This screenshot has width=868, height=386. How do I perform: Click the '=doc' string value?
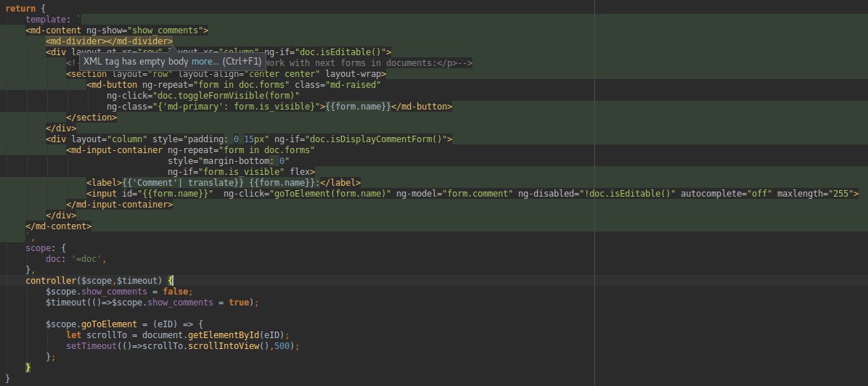[x=86, y=258]
